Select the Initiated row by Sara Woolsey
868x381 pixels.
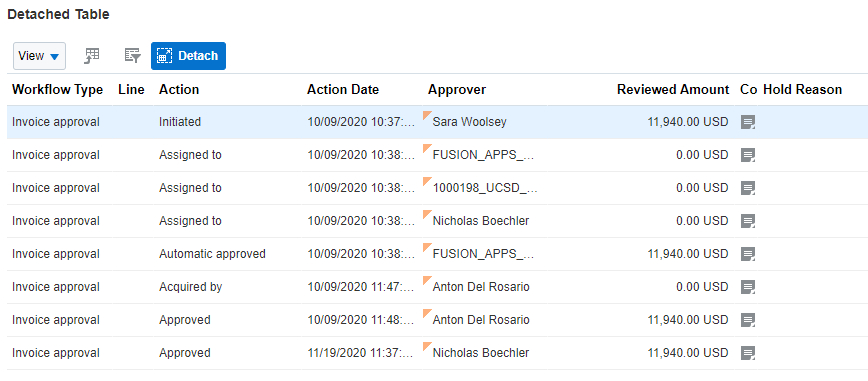[x=437, y=122]
